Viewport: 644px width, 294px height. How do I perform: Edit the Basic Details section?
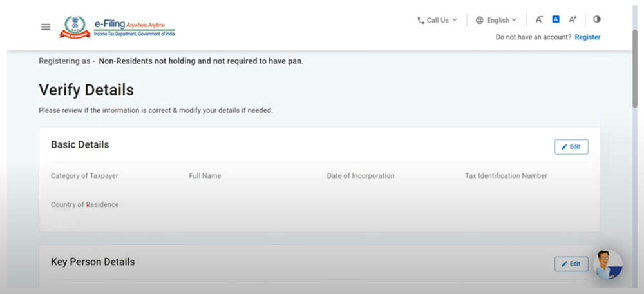pyautogui.click(x=571, y=147)
